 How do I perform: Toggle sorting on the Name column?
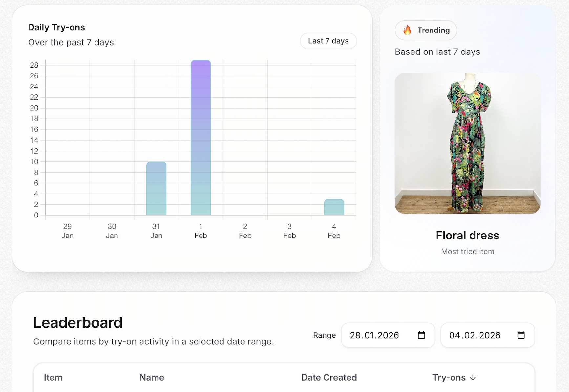(x=151, y=378)
